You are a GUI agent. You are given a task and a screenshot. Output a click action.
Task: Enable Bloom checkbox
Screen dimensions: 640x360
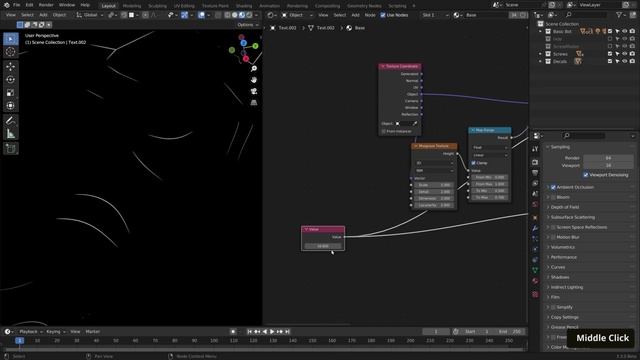pyautogui.click(x=553, y=197)
